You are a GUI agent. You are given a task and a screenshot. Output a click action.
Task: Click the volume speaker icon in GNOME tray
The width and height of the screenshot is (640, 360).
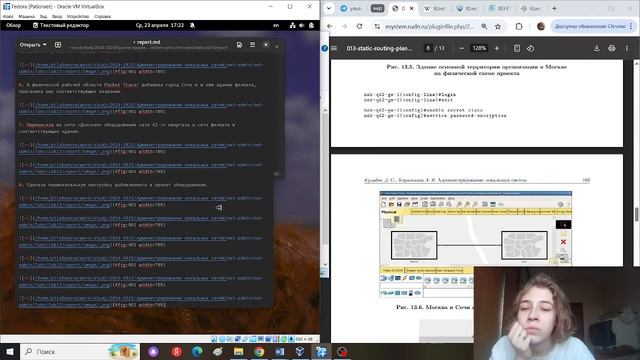(302, 25)
